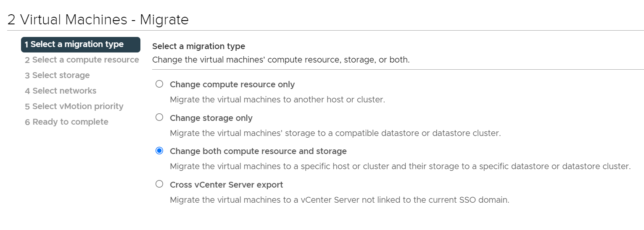
Task: Click description mentioning current SSO domain
Action: 339,200
